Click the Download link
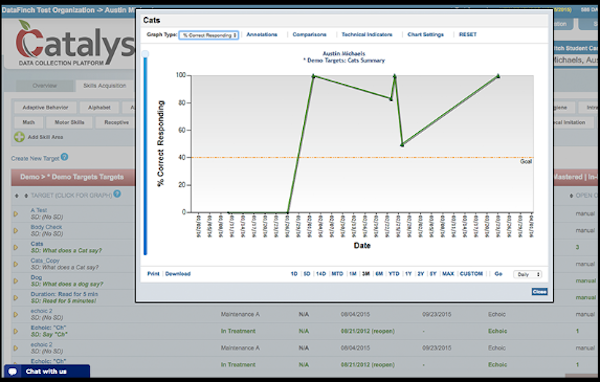Viewport: 600px width, 382px height. pos(178,274)
